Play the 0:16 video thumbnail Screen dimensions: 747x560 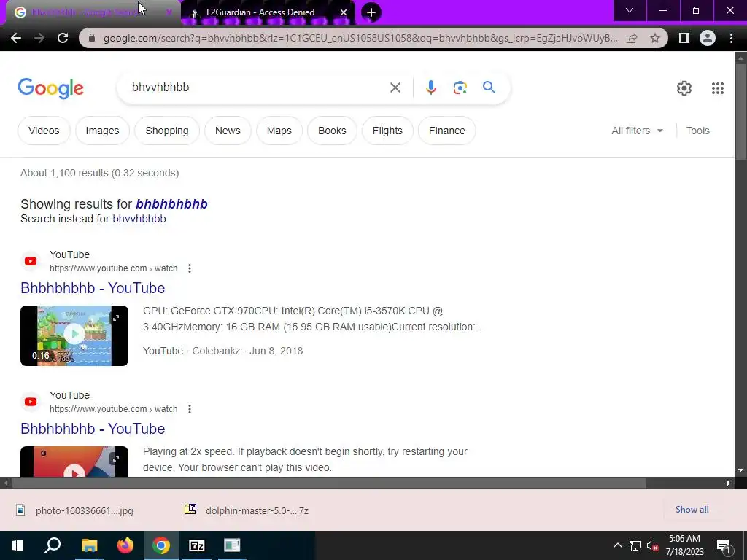(74, 335)
